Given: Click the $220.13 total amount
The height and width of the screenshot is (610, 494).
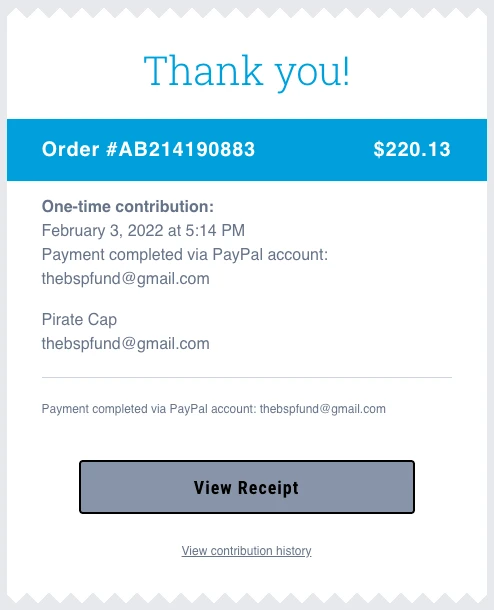Looking at the screenshot, I should tap(412, 149).
